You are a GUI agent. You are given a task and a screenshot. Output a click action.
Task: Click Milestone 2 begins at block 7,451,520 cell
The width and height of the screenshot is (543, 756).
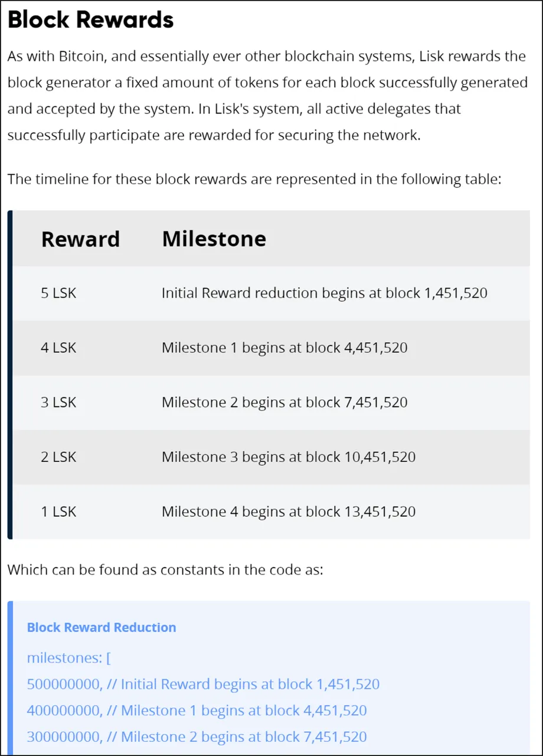[x=284, y=402]
